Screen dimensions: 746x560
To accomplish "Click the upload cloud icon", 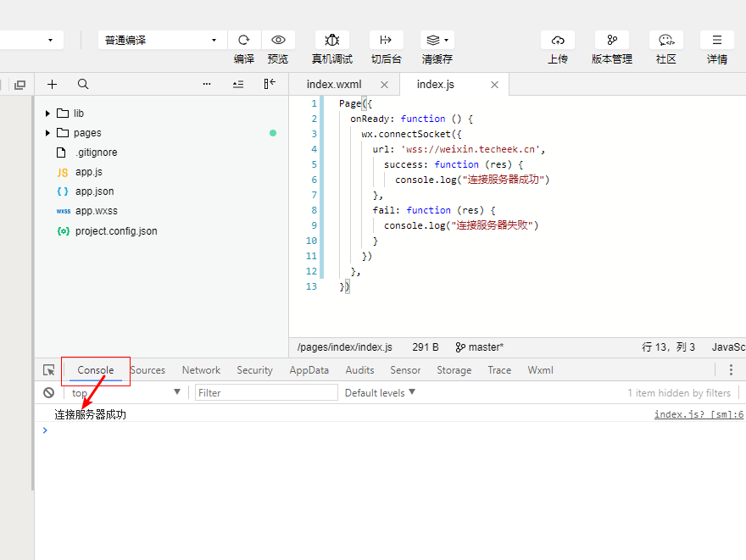I will coord(558,40).
